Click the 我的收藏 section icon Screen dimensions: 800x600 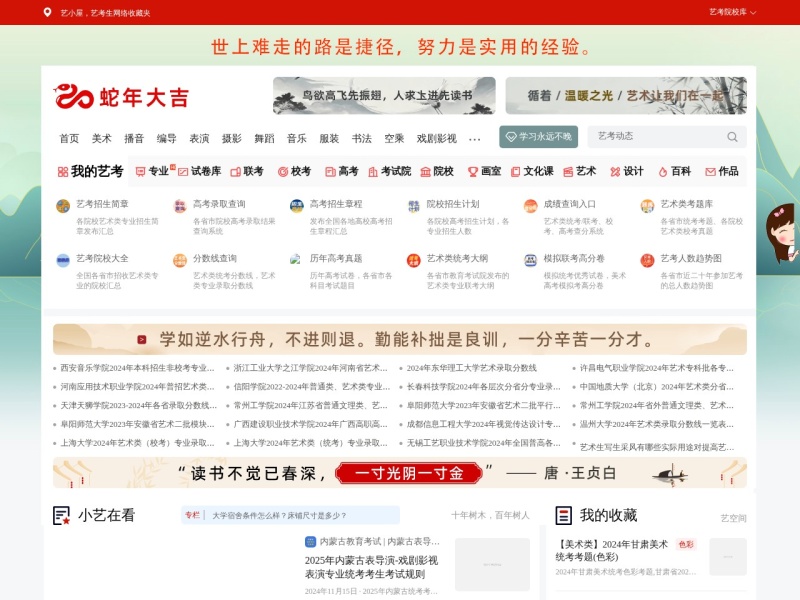563,515
